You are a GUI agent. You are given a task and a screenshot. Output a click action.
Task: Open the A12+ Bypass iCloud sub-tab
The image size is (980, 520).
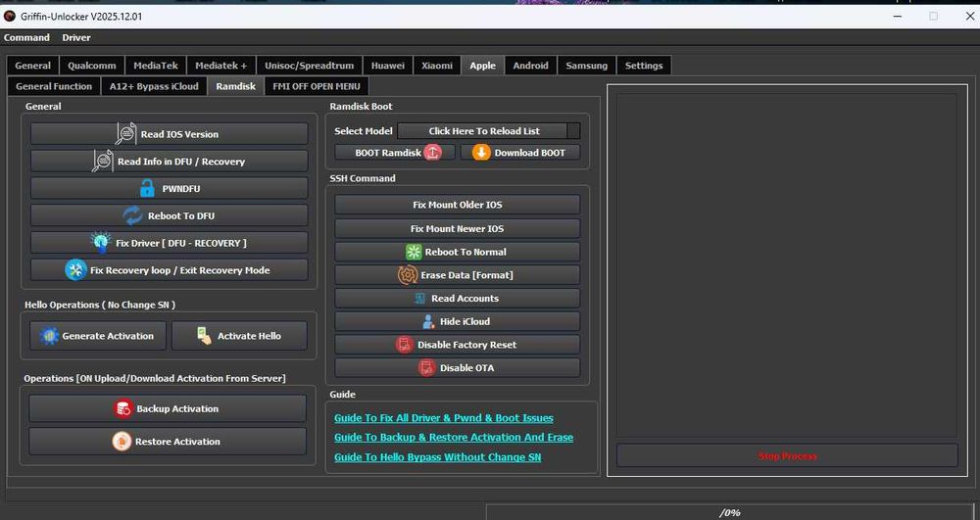154,86
